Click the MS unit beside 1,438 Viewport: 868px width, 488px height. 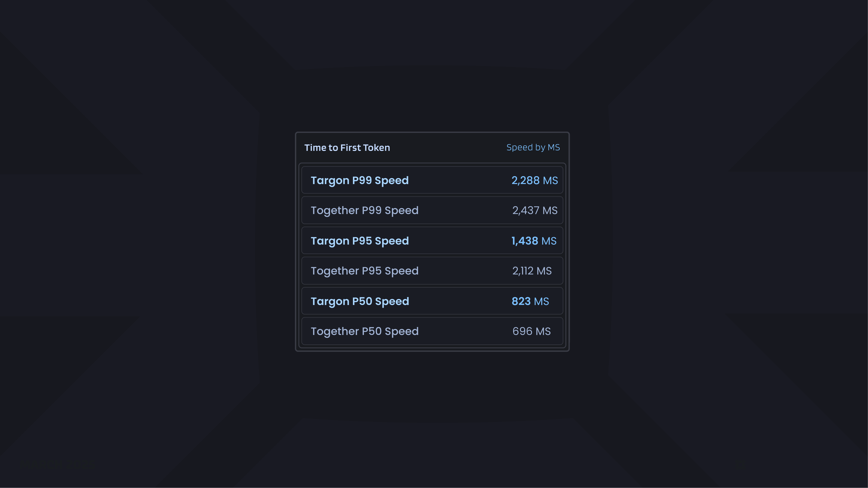tap(549, 240)
